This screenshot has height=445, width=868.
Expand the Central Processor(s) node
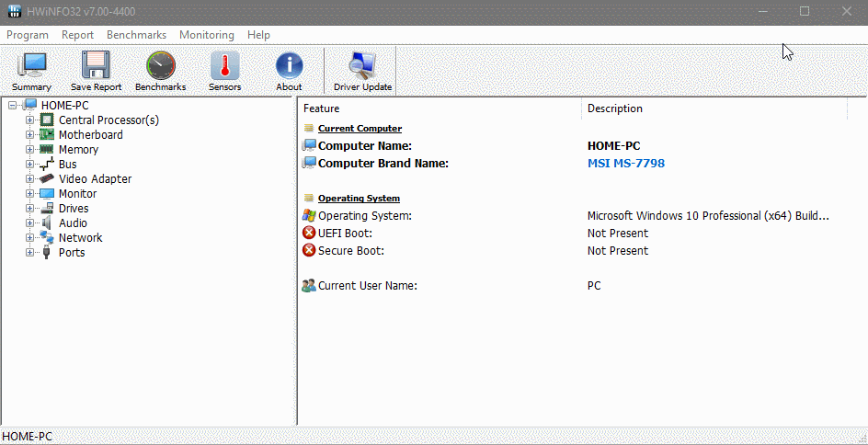30,120
